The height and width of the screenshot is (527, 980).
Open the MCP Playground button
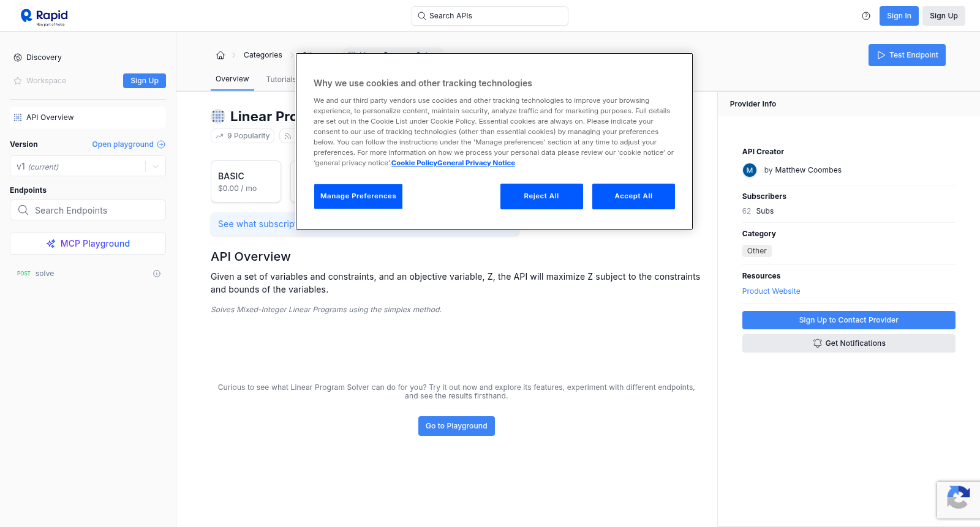(88, 244)
